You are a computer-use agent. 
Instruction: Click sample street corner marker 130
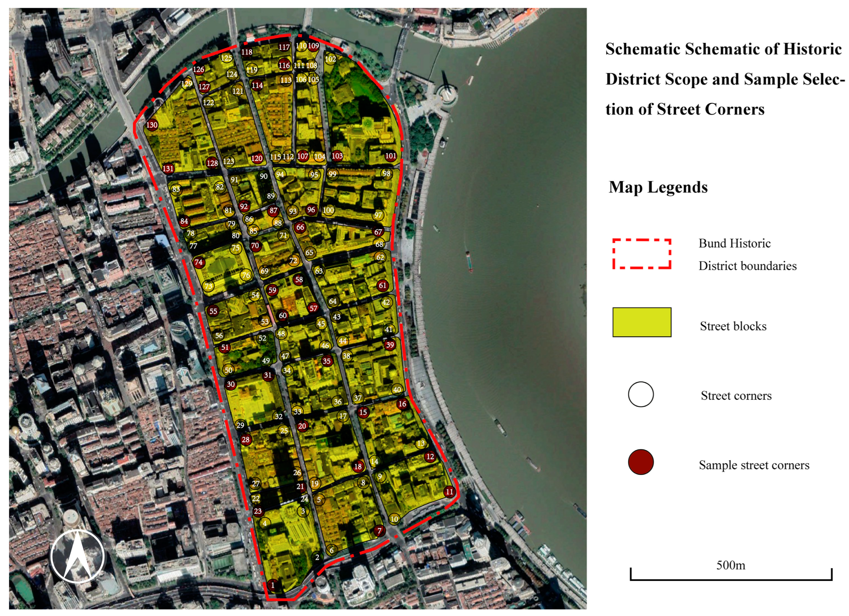pyautogui.click(x=152, y=125)
